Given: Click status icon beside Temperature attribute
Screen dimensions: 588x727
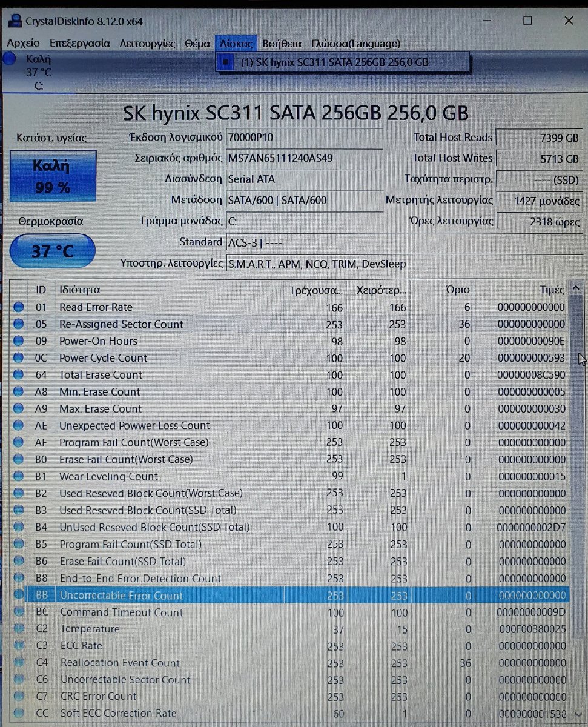Looking at the screenshot, I should [x=19, y=629].
